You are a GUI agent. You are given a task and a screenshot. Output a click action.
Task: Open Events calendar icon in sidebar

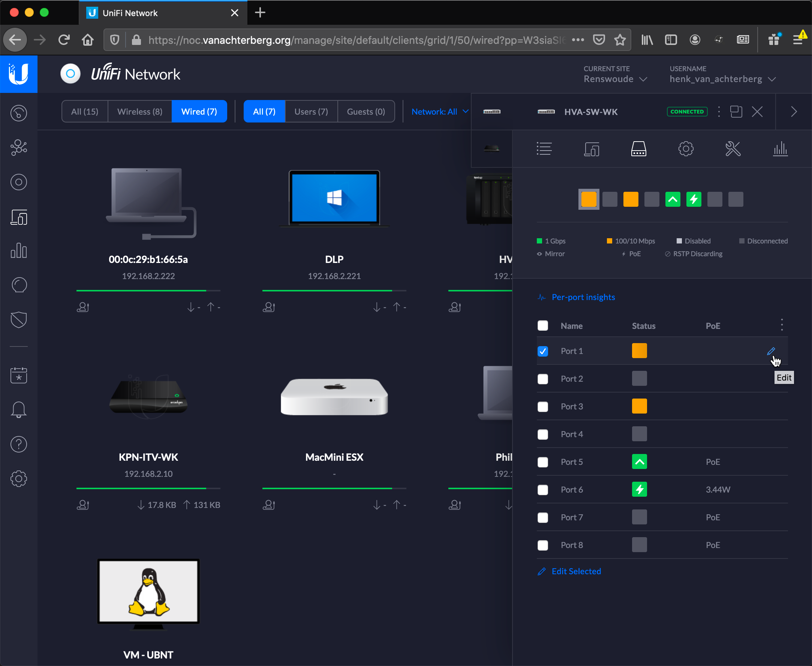tap(18, 375)
